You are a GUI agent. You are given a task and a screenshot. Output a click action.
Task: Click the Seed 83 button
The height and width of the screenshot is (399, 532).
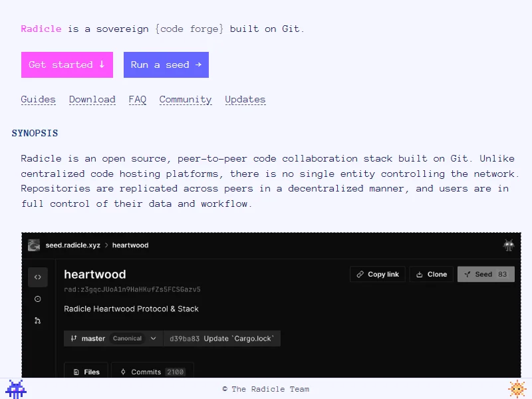coord(485,274)
